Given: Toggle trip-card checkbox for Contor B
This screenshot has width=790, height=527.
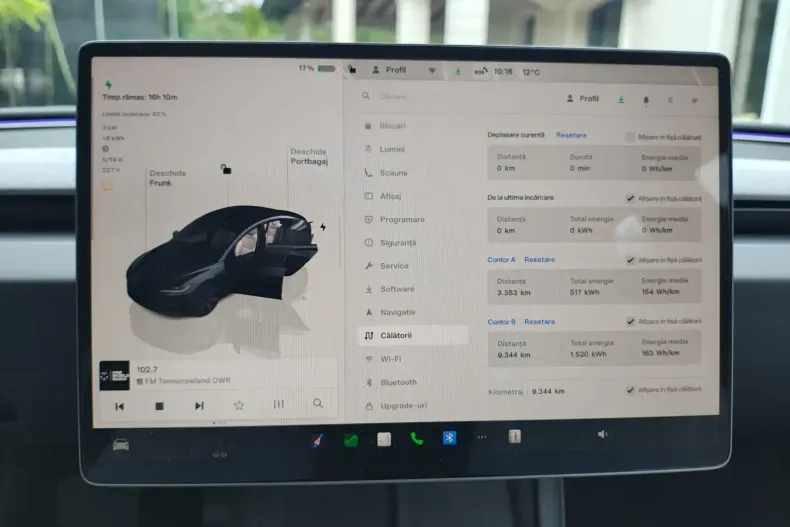Looking at the screenshot, I should pos(630,321).
